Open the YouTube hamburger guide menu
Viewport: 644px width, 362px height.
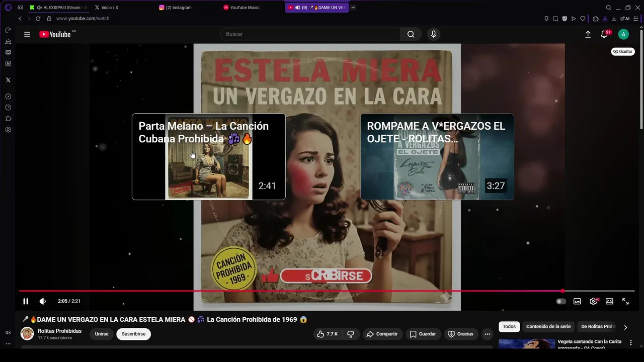27,34
